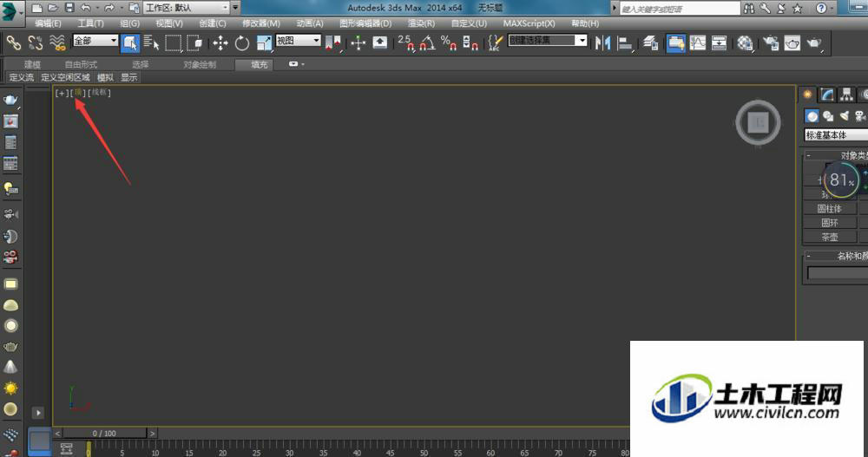Toggle Spinner Snap
This screenshot has width=868, height=457.
coord(470,42)
